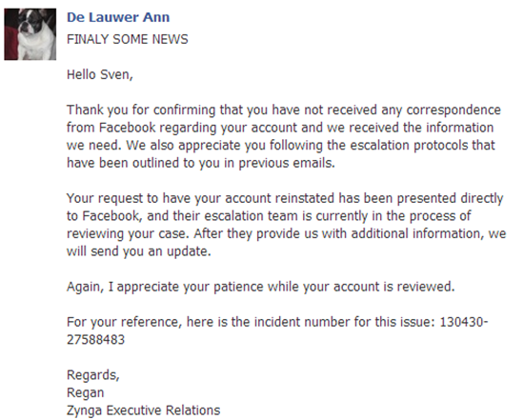
Task: Click the 'Hello Sven,' greeting line
Action: 100,74
